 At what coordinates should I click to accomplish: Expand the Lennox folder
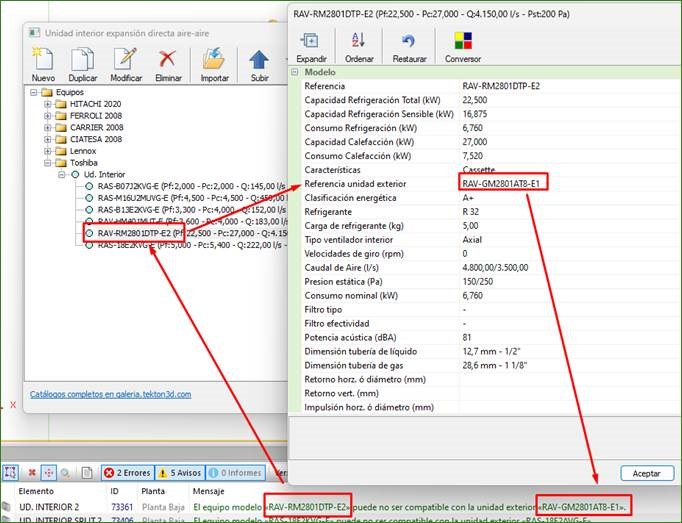[x=47, y=151]
